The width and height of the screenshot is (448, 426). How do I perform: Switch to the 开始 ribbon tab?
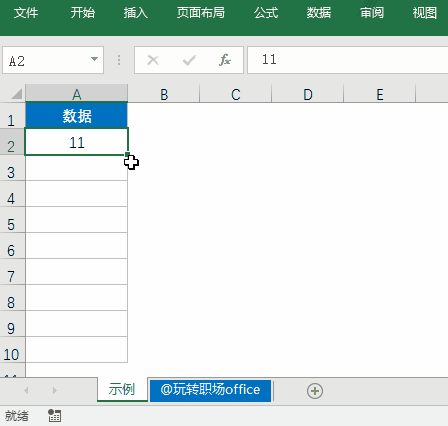(83, 13)
